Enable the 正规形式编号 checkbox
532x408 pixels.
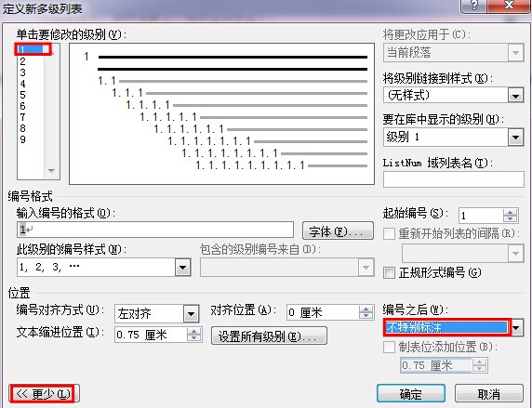point(389,272)
